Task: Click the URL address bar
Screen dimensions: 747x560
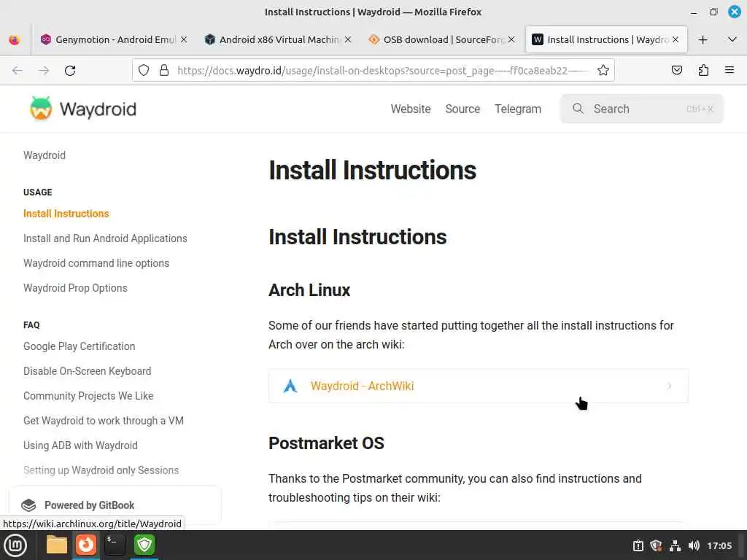Action: pyautogui.click(x=373, y=71)
